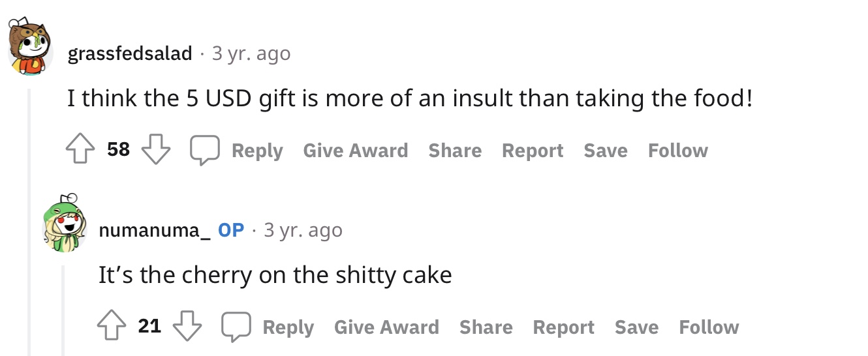The image size is (868, 356).
Task: Share grassfedsalad's comment
Action: point(455,151)
